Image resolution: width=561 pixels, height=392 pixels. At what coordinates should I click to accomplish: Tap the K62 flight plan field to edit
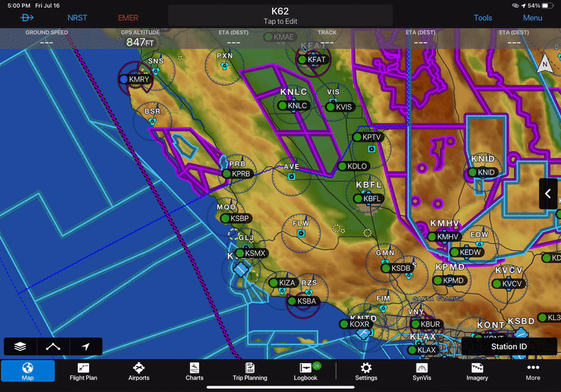(x=280, y=15)
